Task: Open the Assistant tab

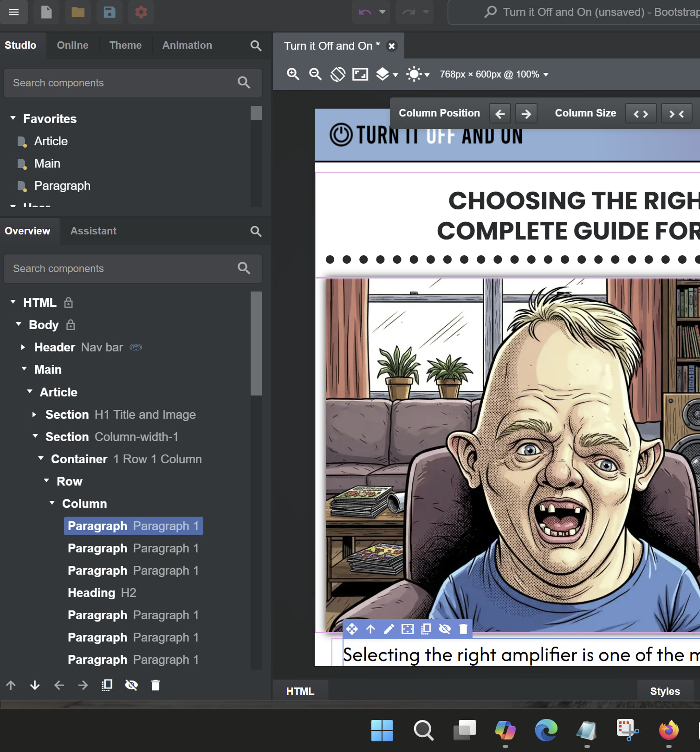Action: (93, 231)
